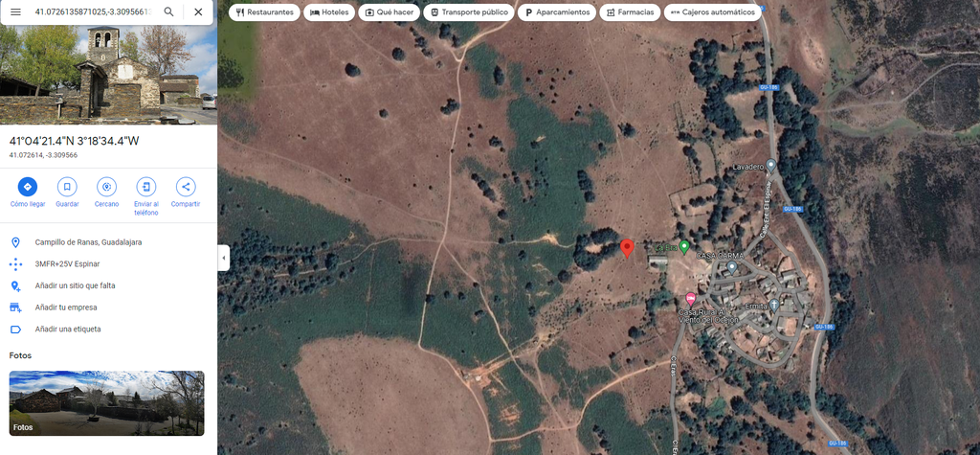Select the Cajeros automáticos chip

[712, 11]
